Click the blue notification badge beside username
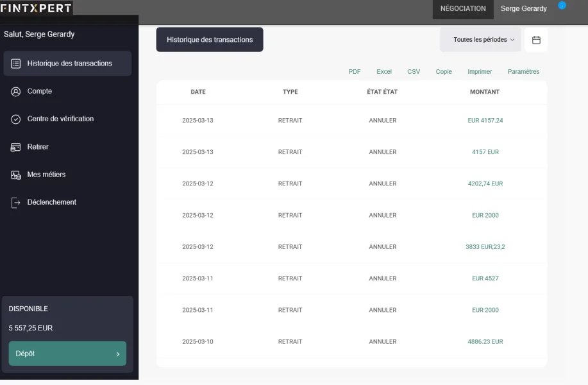The width and height of the screenshot is (588, 385). point(562,6)
